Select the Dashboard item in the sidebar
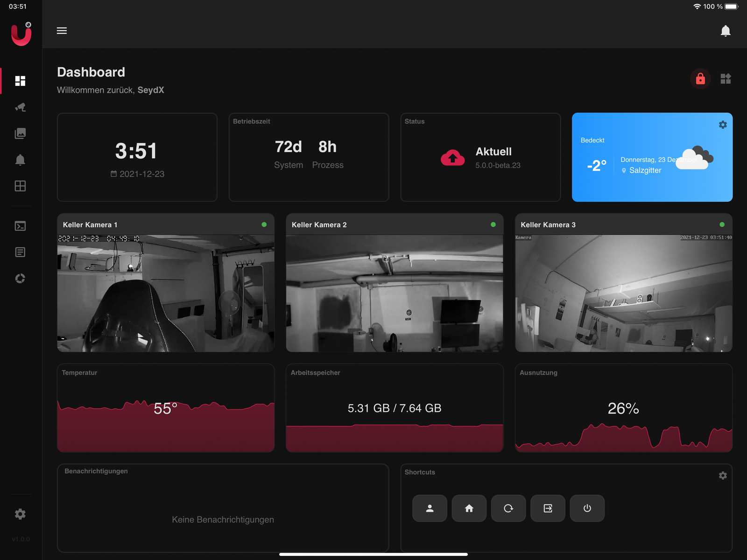 pyautogui.click(x=20, y=81)
